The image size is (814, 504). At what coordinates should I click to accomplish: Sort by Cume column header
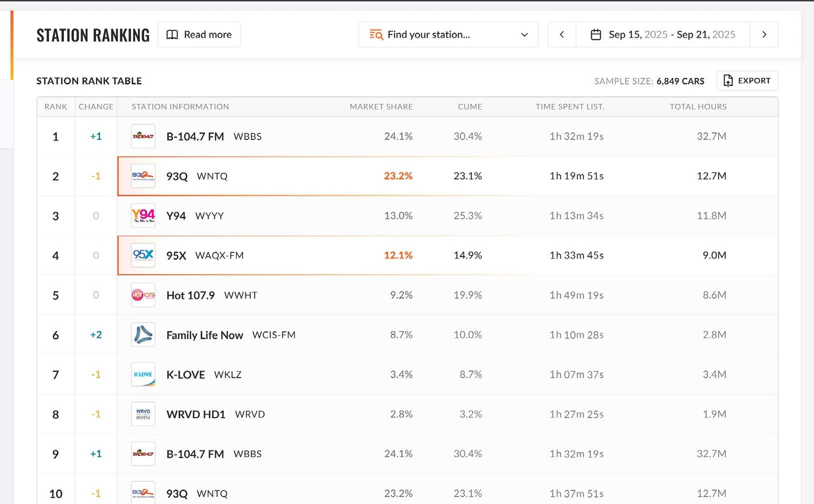click(470, 106)
